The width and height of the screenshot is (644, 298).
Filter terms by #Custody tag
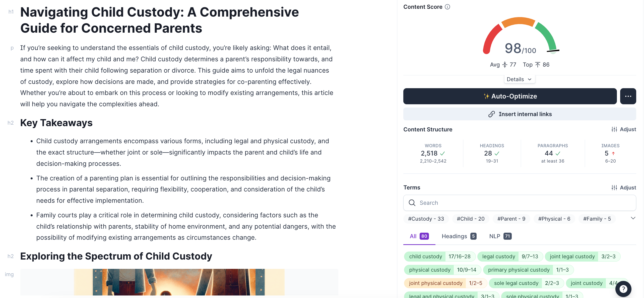tap(426, 219)
